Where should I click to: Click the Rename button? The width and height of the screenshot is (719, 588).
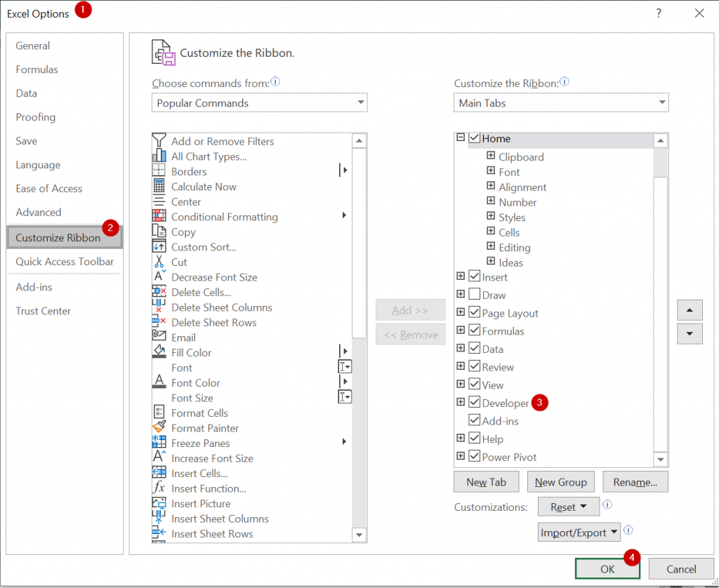[x=635, y=482]
